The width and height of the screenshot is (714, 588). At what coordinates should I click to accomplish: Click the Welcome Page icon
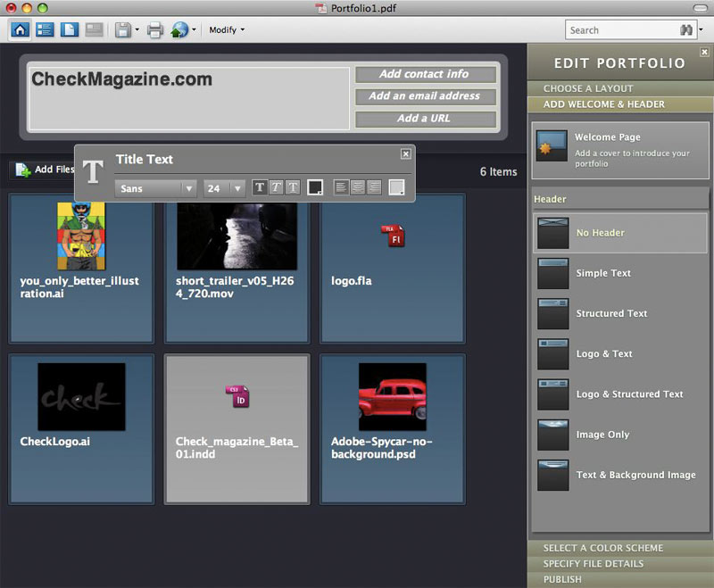(x=551, y=145)
